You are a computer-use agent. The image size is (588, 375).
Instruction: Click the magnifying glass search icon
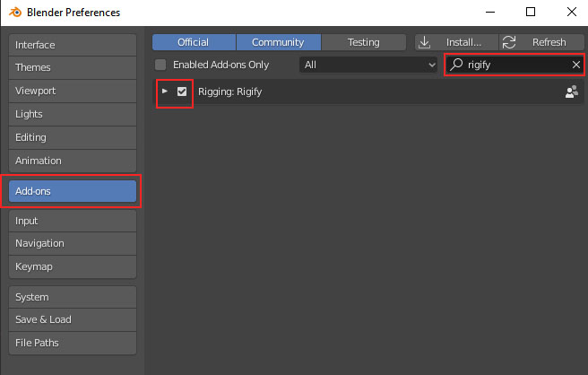coord(456,65)
